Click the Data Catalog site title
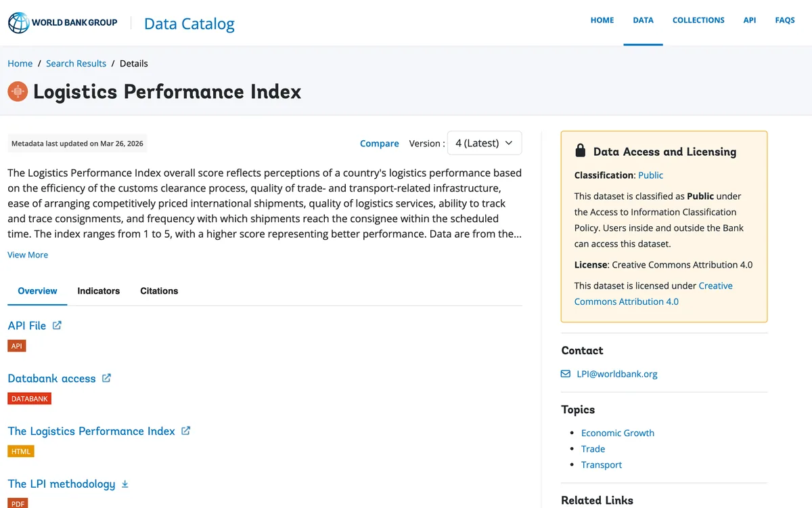This screenshot has width=812, height=508. 189,24
